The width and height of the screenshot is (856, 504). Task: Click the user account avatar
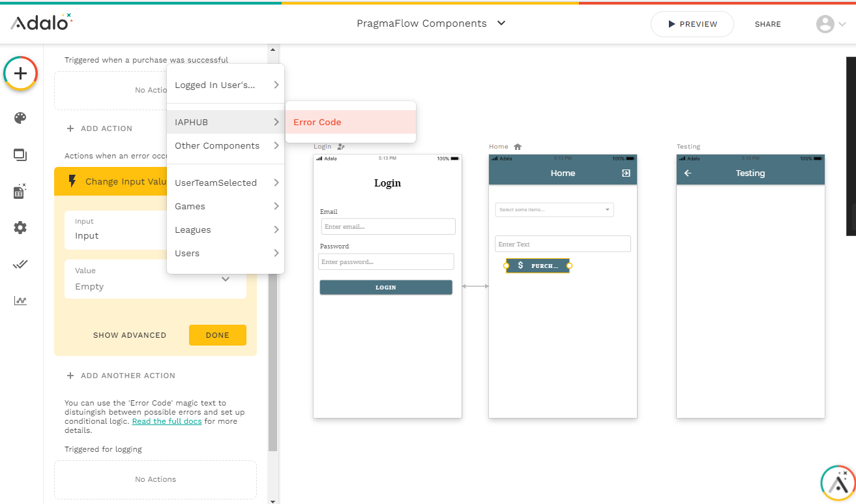(825, 24)
